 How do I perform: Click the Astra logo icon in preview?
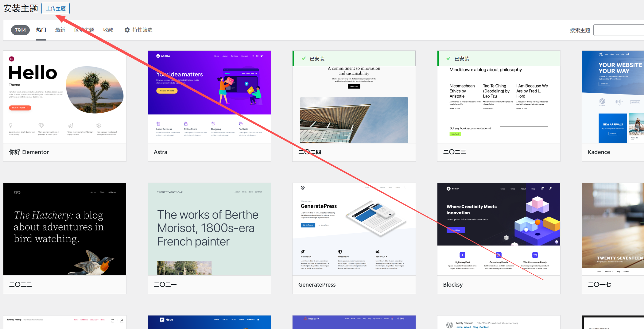click(x=158, y=56)
